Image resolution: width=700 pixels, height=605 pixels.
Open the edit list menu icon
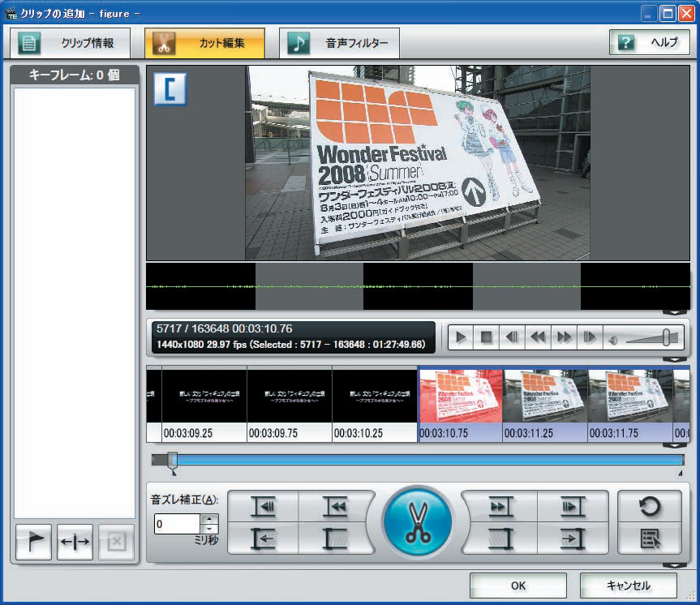(650, 538)
